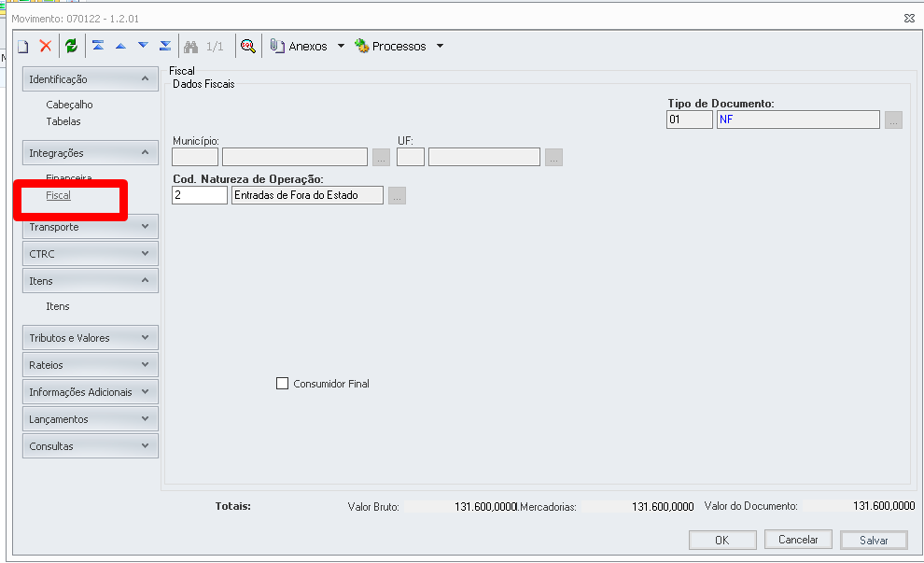
Task: Create a new record with the blank page icon
Action: click(23, 46)
